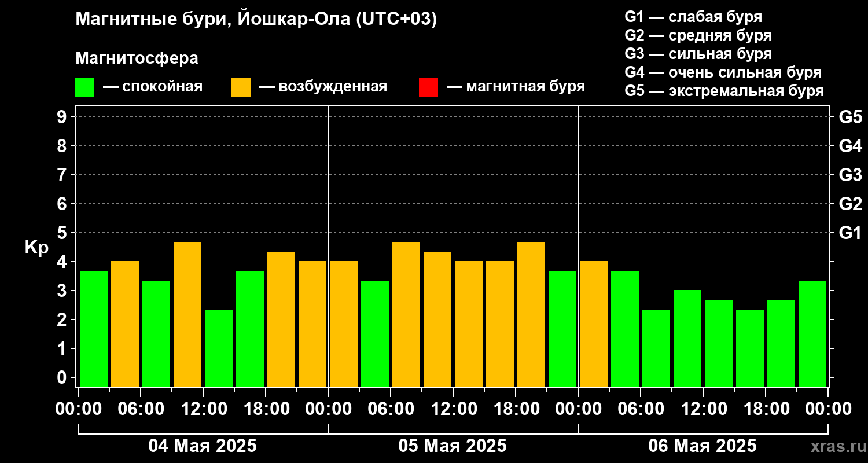Image resolution: width=868 pixels, height=463 pixels.
Task: Click the 06 Мая 12:00–15:00 green bar
Action: [x=719, y=343]
